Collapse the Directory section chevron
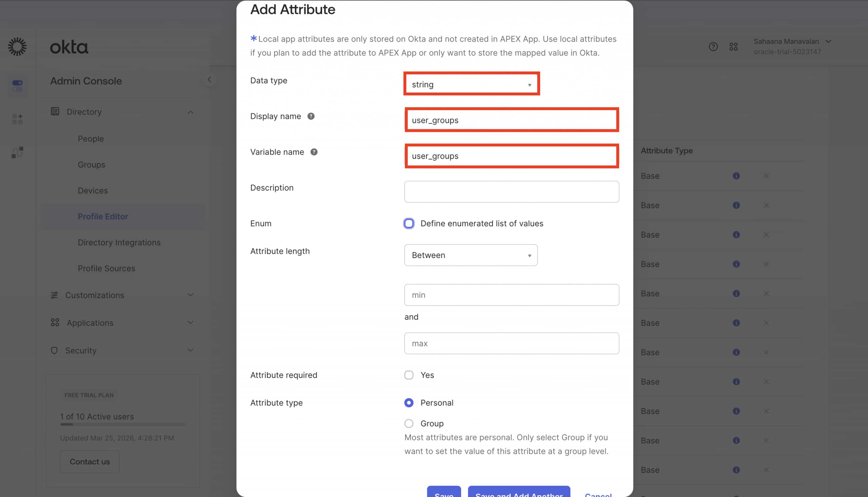 tap(191, 112)
